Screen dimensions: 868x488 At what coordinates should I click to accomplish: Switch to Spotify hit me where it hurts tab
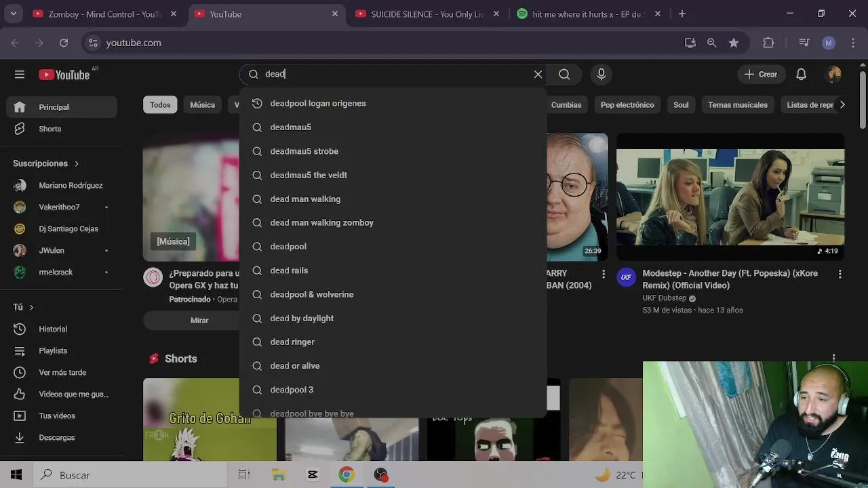point(587,14)
